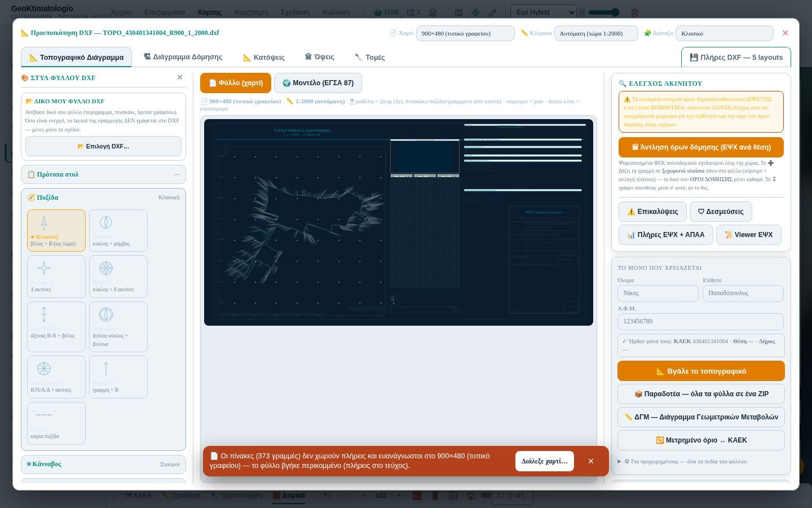Click the map book icon in background toolbar

point(459,12)
